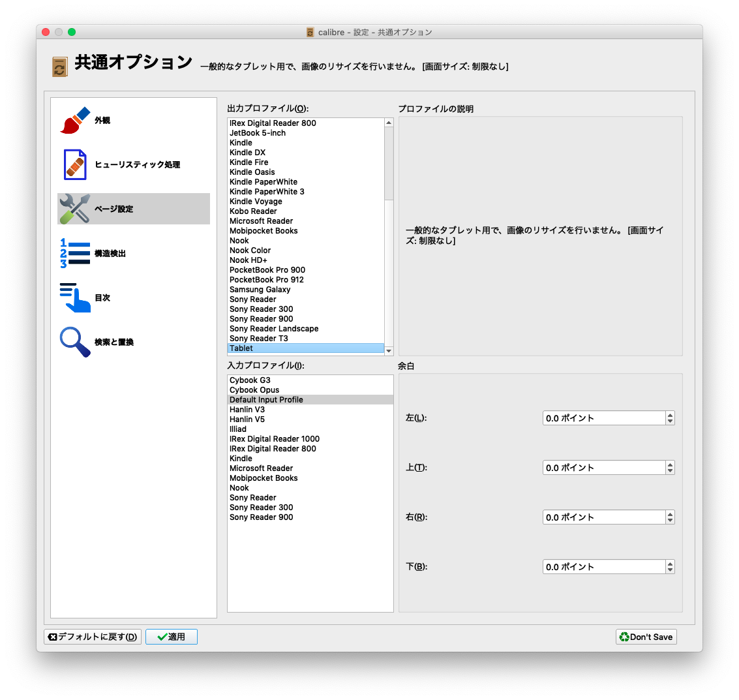Select Sony Reader 900 in the input profile list
Viewport: 739px width, 700px height.
(x=310, y=517)
